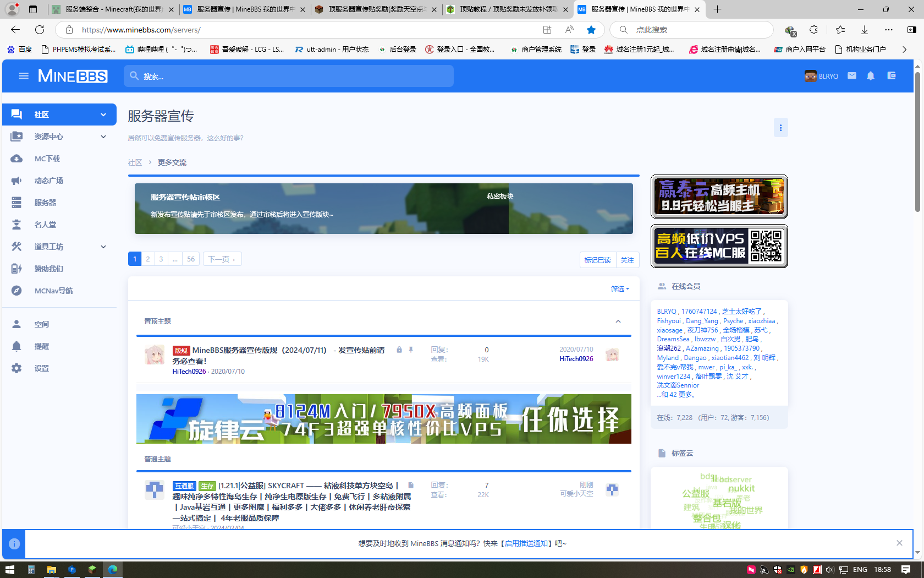This screenshot has height=578, width=924.
Task: Expand the 道具工坊 sidebar section
Action: (103, 247)
